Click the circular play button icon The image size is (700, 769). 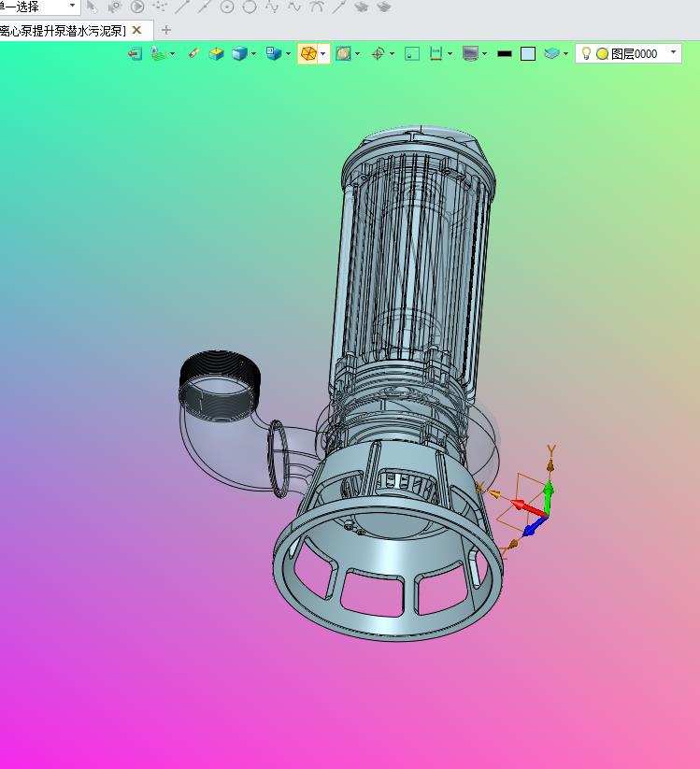coord(137,7)
